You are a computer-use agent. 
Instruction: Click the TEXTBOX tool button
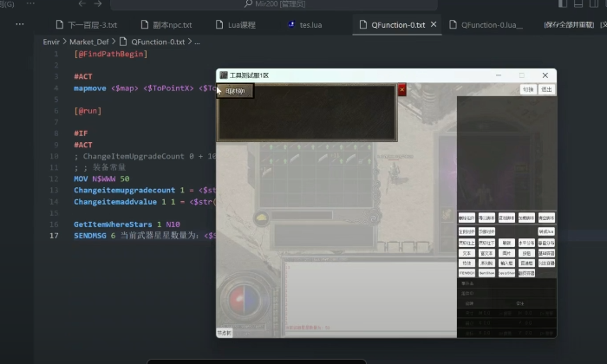click(467, 272)
